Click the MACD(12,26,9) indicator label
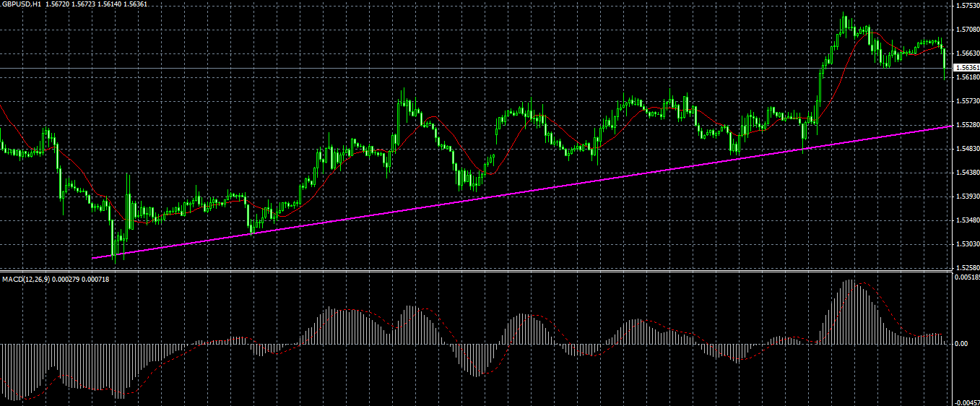980x406 pixels. coord(24,279)
